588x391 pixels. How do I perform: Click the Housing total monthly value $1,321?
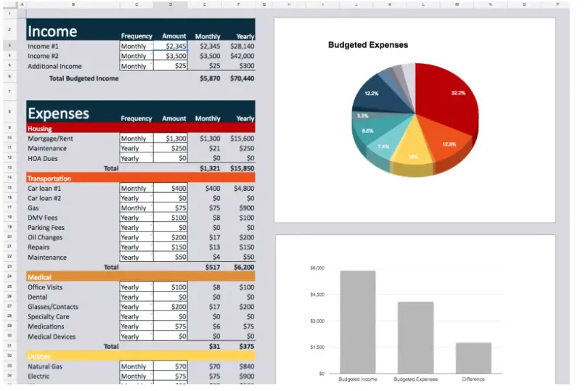pyautogui.click(x=210, y=168)
